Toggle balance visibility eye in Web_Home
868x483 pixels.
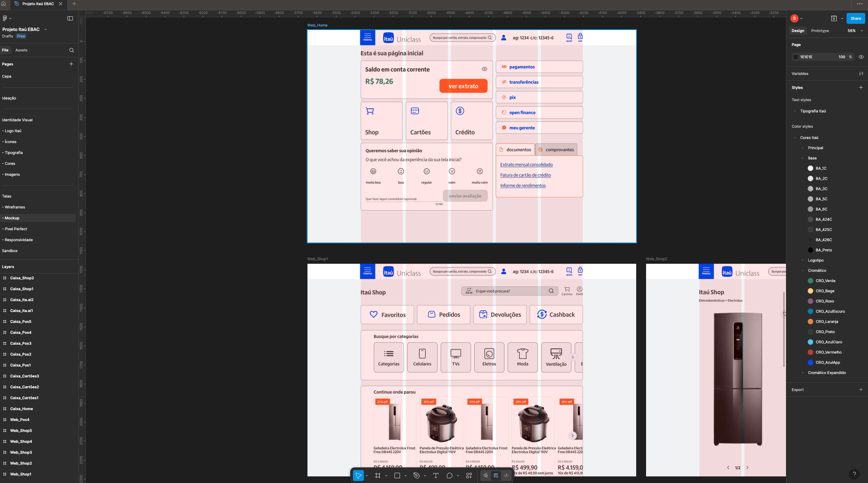(484, 69)
